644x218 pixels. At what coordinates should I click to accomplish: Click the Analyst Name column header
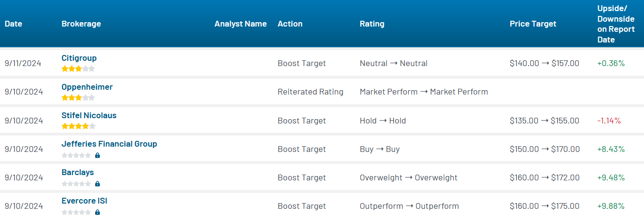pyautogui.click(x=240, y=24)
